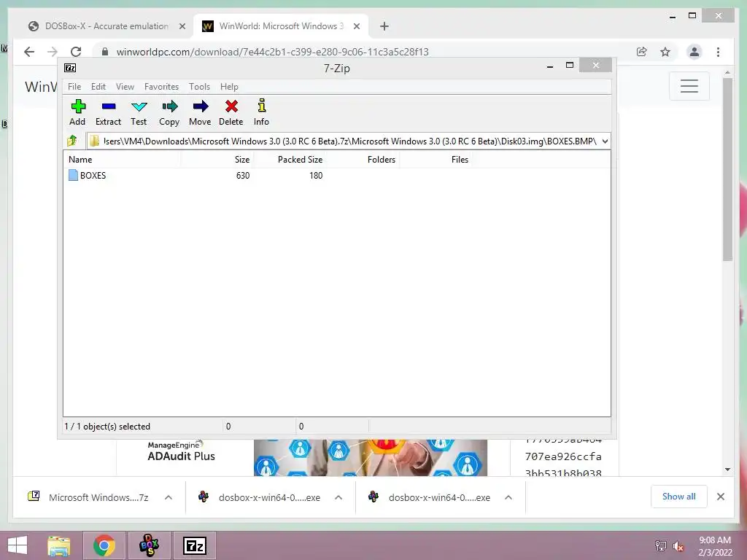Screen dimensions: 747x560
Task: Open the Help menu
Action: tap(229, 87)
